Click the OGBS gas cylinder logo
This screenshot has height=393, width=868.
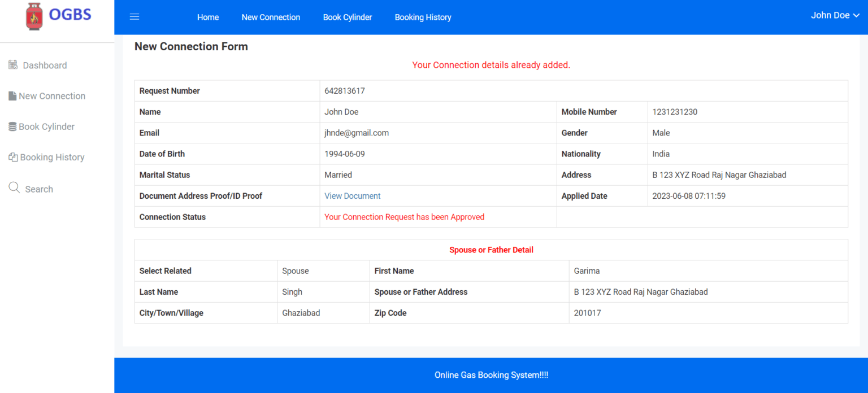34,16
